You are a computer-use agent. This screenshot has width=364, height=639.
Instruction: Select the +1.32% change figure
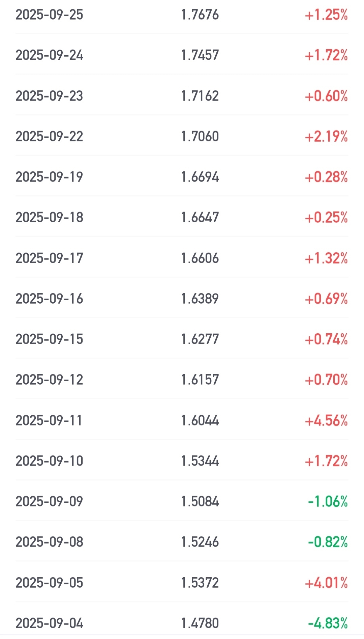point(326,258)
